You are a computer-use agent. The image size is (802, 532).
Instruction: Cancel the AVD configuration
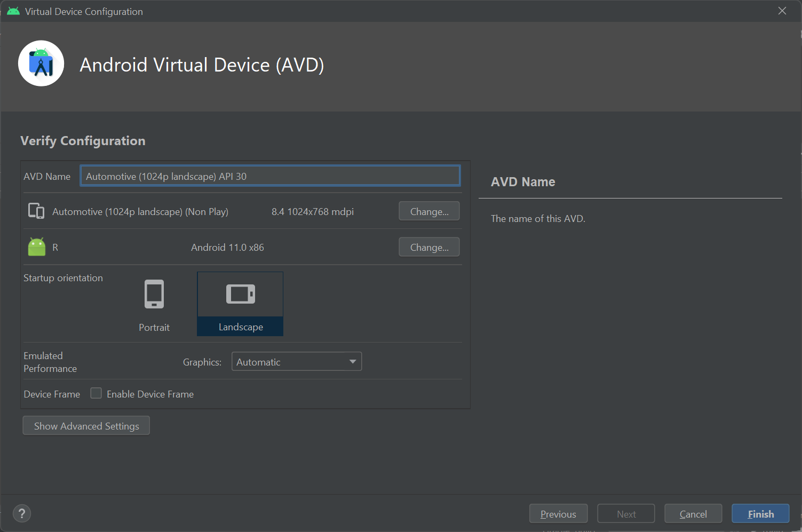pyautogui.click(x=693, y=514)
